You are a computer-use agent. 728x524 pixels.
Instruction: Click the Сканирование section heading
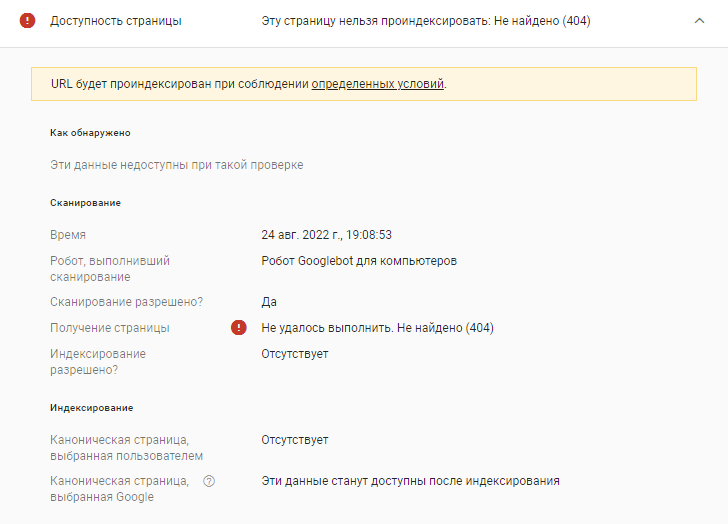pyautogui.click(x=85, y=203)
